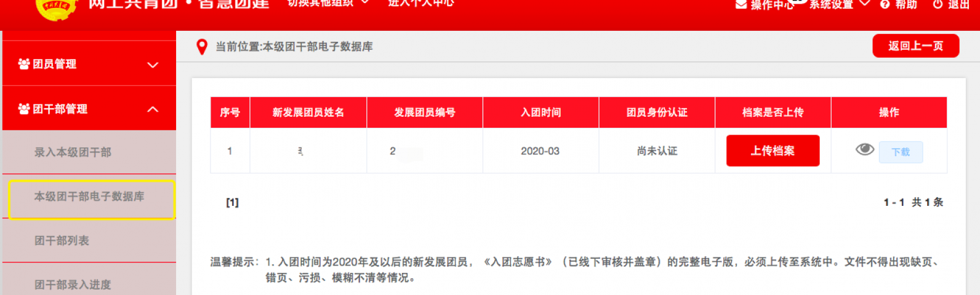This screenshot has width=980, height=295.
Task: Open 团干部录入进度 sidebar item
Action: 73,285
